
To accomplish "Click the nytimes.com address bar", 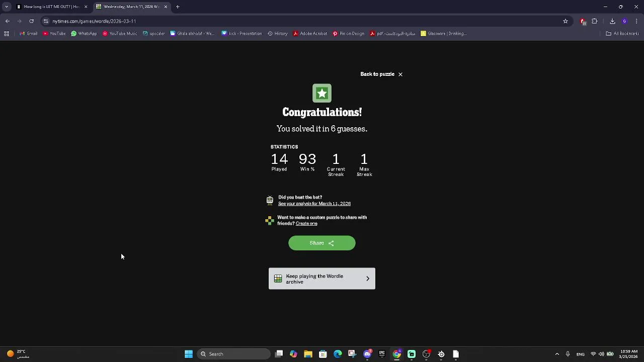I will coord(302,21).
